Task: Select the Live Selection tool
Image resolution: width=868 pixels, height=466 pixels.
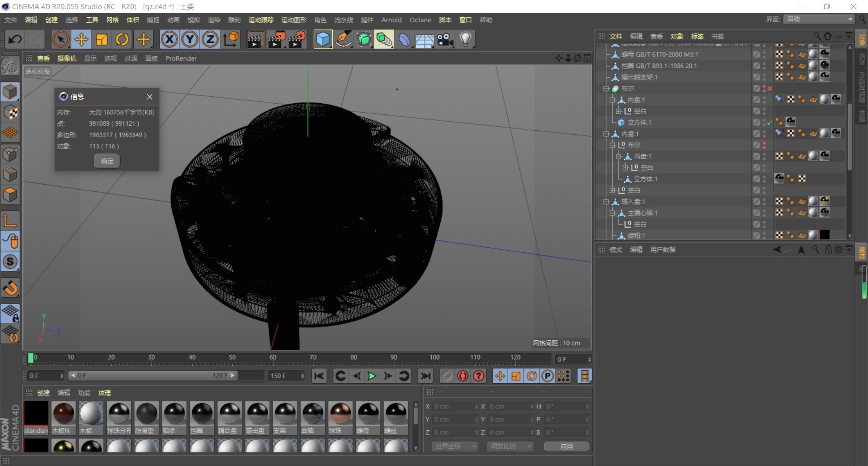Action: (61, 39)
